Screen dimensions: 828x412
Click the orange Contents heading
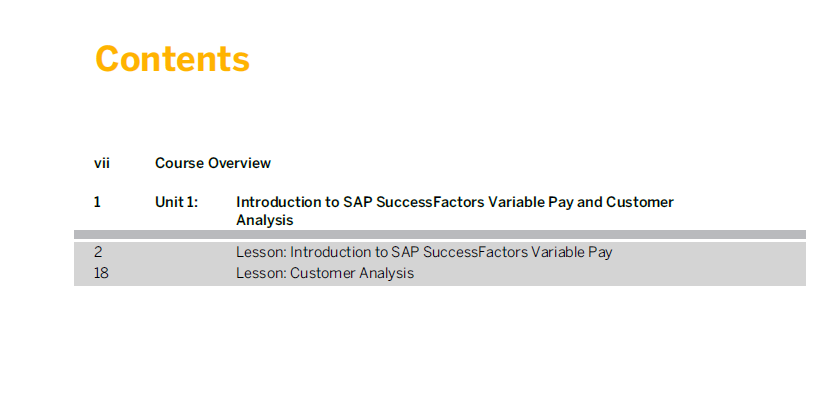coord(172,59)
